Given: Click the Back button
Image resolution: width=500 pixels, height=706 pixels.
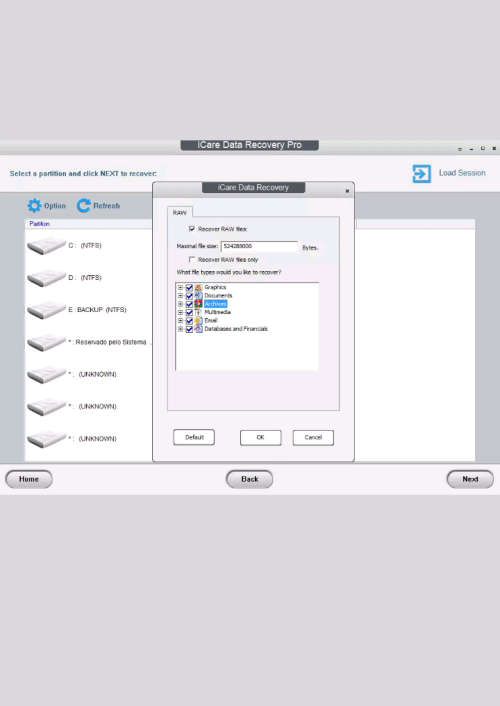Looking at the screenshot, I should pos(250,479).
